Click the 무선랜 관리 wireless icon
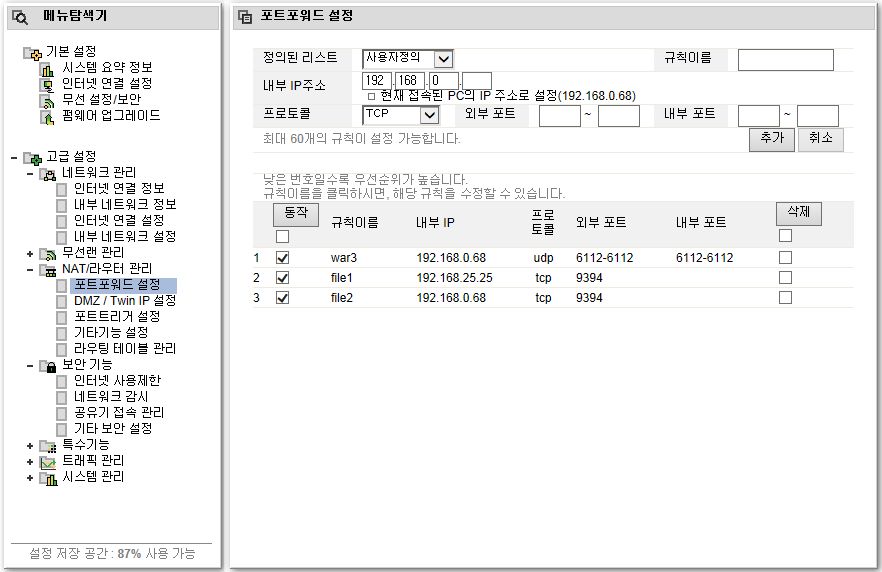The height and width of the screenshot is (572, 882). point(48,254)
